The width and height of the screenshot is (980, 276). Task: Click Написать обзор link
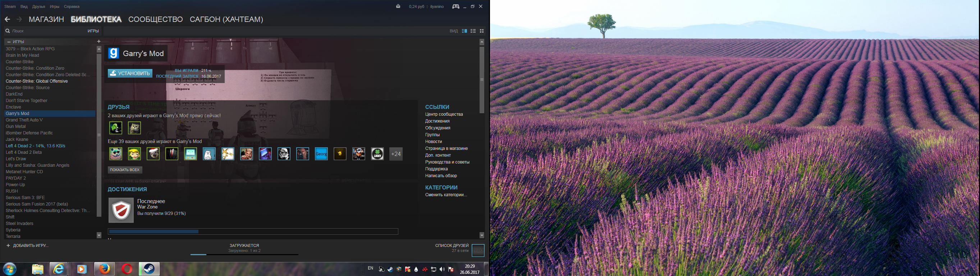tap(441, 176)
